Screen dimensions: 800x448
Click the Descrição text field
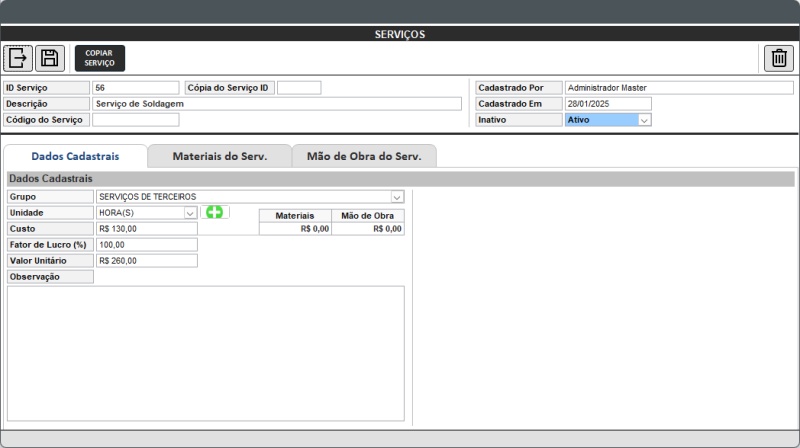click(x=277, y=104)
